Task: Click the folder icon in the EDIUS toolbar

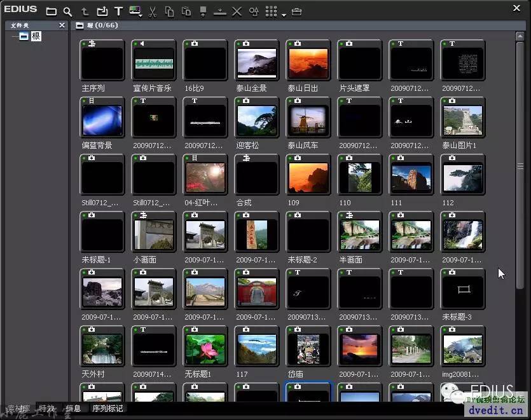Action: (51, 11)
